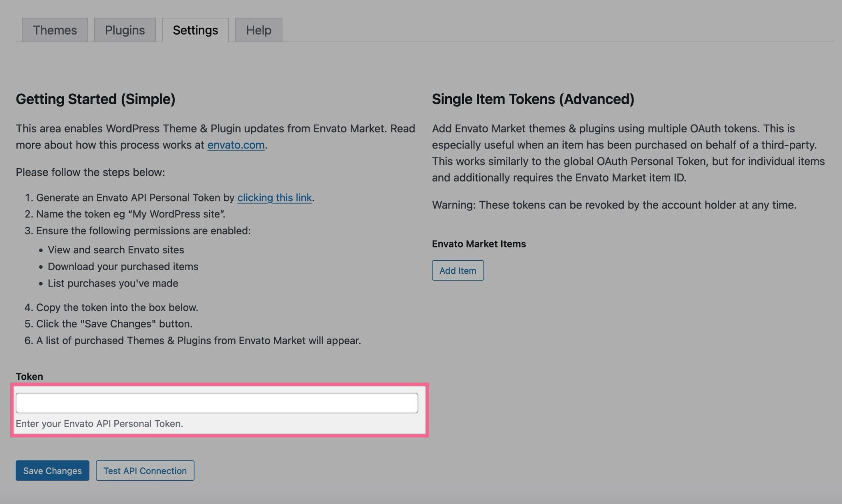This screenshot has width=842, height=504.
Task: Open the envato.com link
Action: point(236,145)
